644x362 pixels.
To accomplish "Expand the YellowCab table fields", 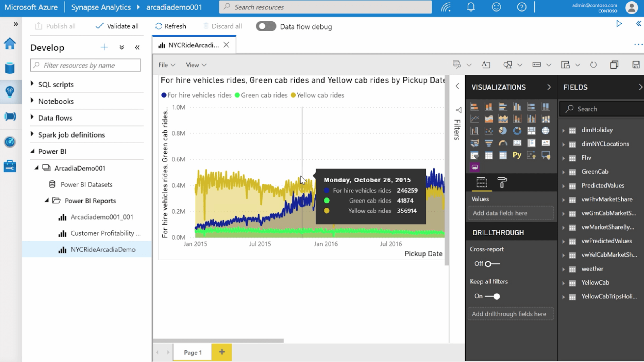I will pos(563,283).
